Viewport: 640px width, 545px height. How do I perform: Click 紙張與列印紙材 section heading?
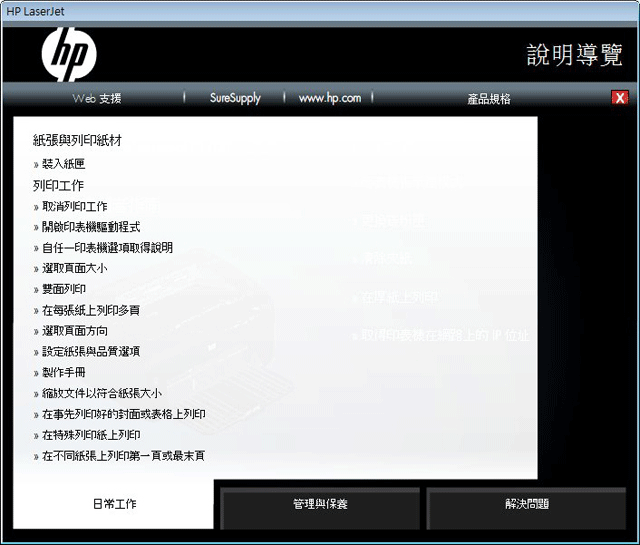coord(78,140)
